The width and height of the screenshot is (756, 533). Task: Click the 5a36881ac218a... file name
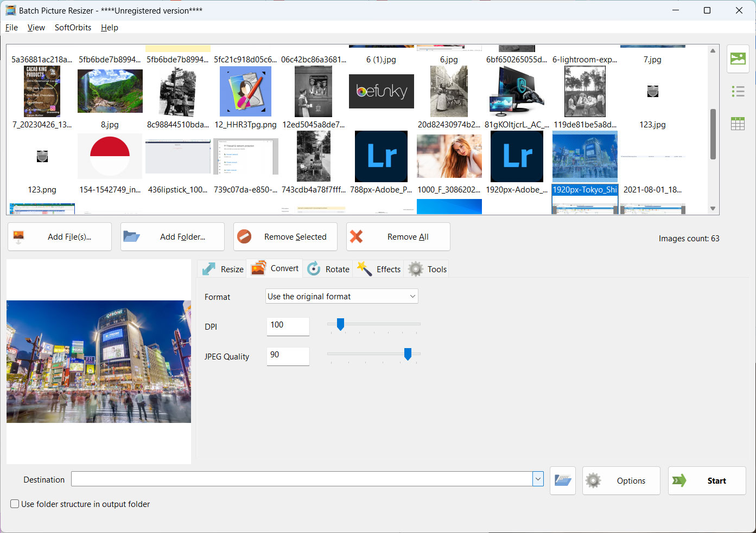point(42,60)
